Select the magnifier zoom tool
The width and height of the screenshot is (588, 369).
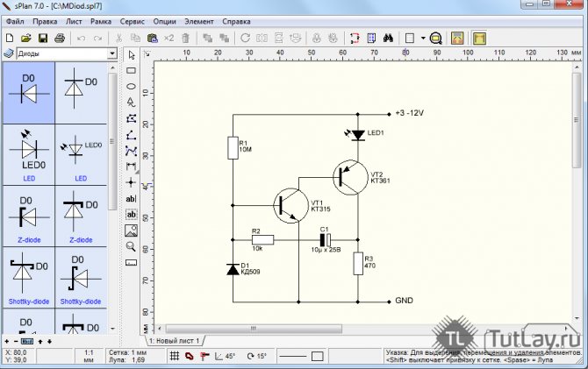click(131, 246)
